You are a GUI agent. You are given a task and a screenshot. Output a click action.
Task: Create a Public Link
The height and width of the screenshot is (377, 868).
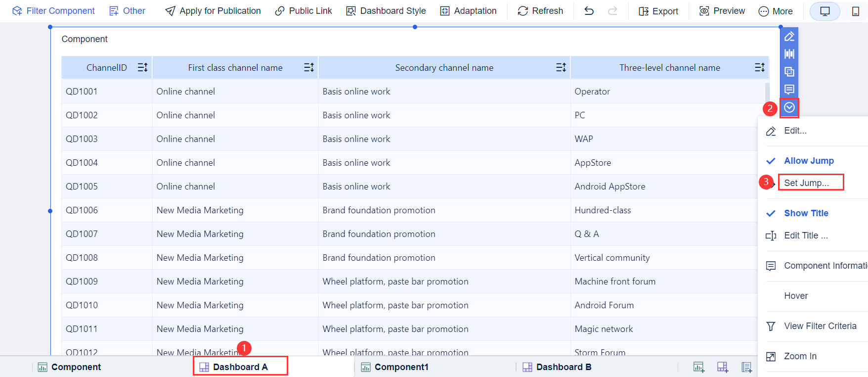(304, 11)
